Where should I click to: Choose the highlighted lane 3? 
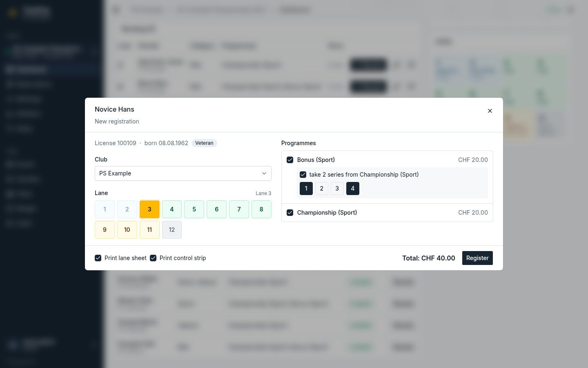(x=149, y=209)
